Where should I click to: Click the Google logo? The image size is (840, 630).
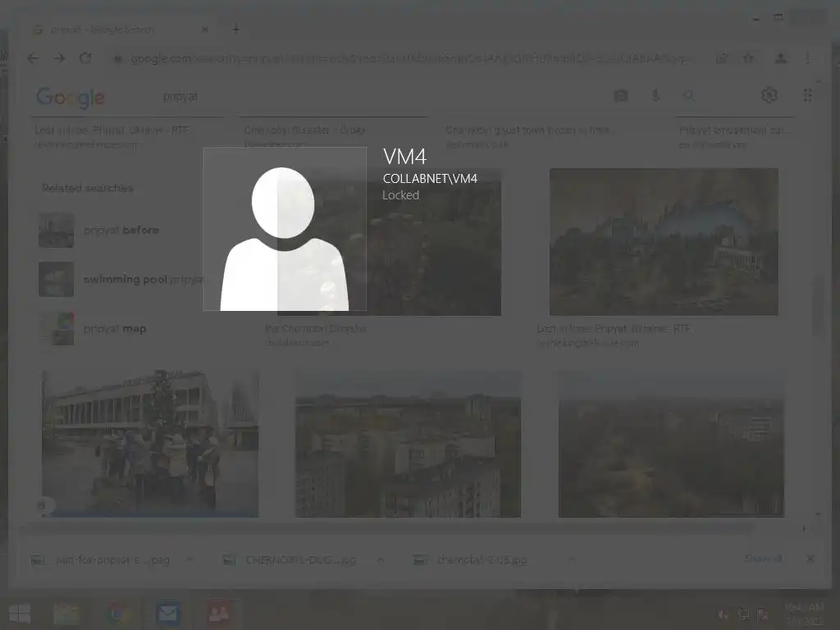tap(71, 98)
